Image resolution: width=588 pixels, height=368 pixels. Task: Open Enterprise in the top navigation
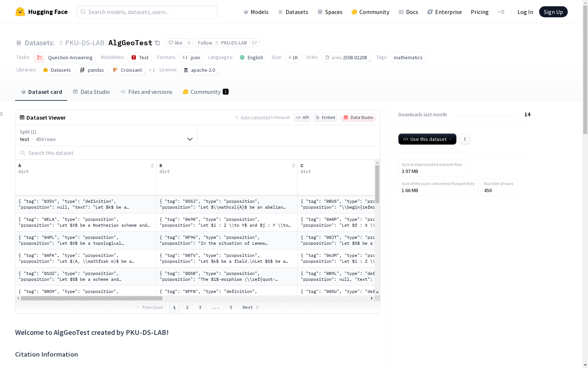444,12
